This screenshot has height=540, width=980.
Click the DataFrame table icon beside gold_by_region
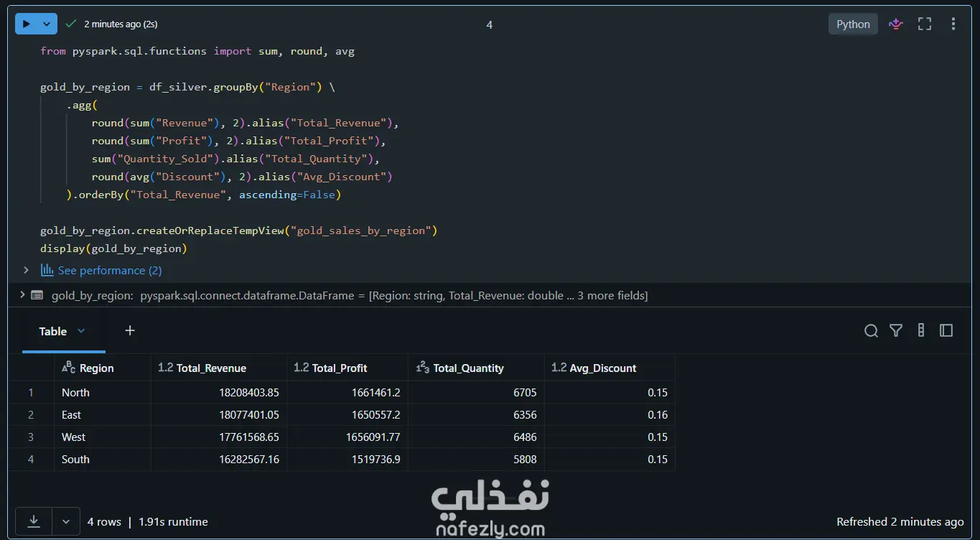tap(37, 295)
